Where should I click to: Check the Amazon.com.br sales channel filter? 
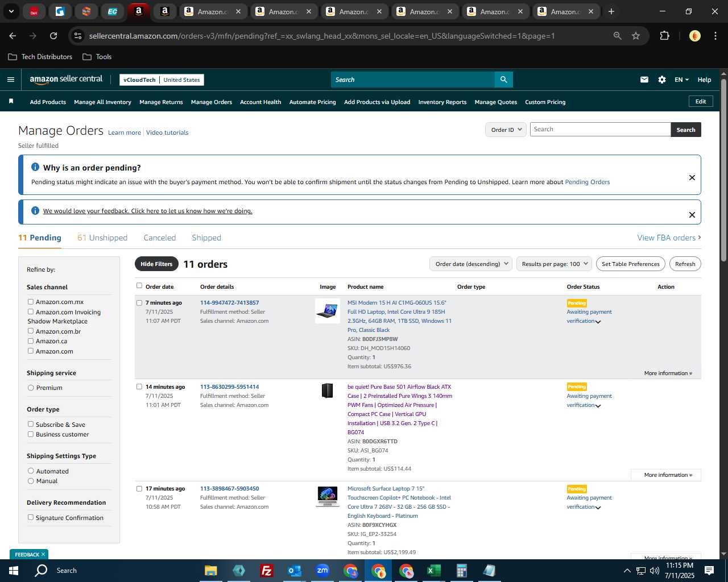point(31,331)
